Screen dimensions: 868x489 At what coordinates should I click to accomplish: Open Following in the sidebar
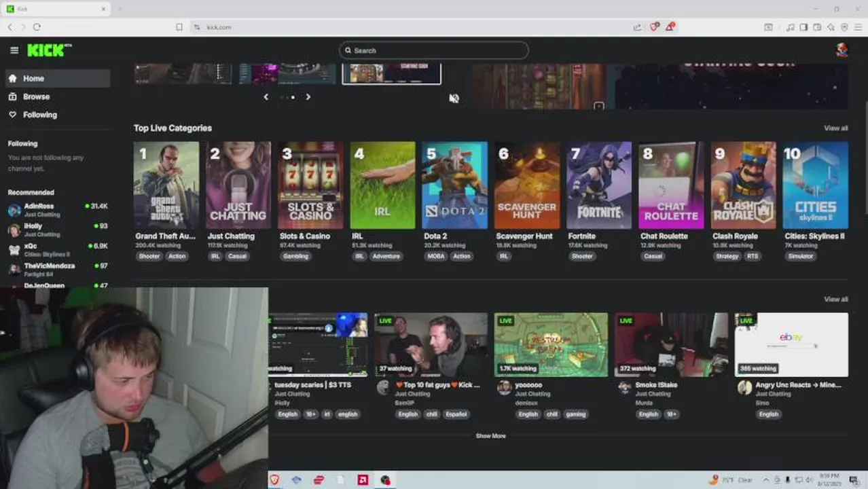coord(57,115)
